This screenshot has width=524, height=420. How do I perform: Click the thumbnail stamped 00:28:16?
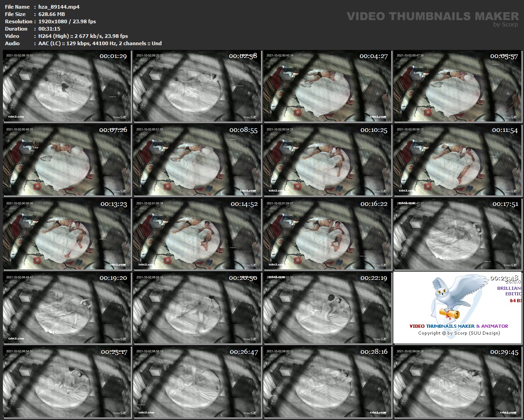[x=328, y=382]
